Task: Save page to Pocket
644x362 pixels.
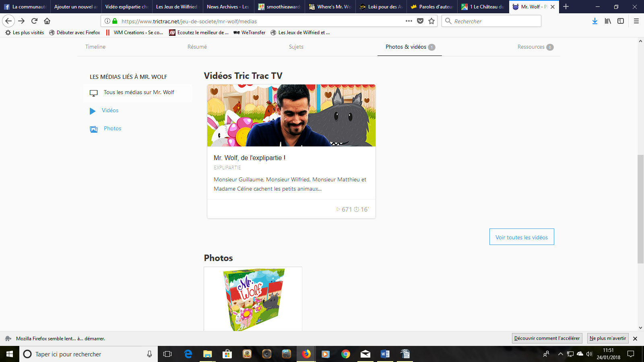Action: point(420,21)
